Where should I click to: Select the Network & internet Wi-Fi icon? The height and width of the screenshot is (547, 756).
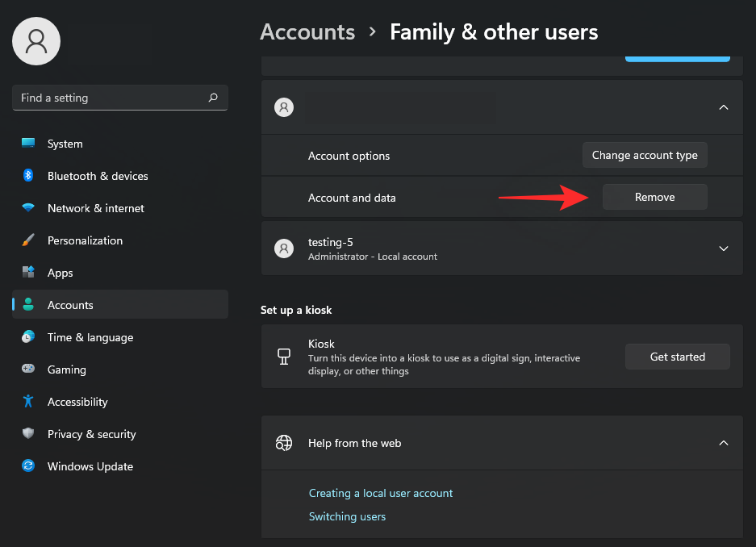coord(28,208)
